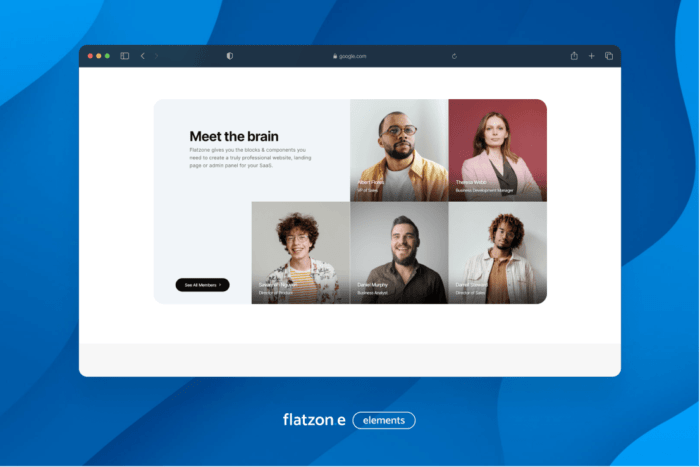Click the google.com address bar

[350, 56]
